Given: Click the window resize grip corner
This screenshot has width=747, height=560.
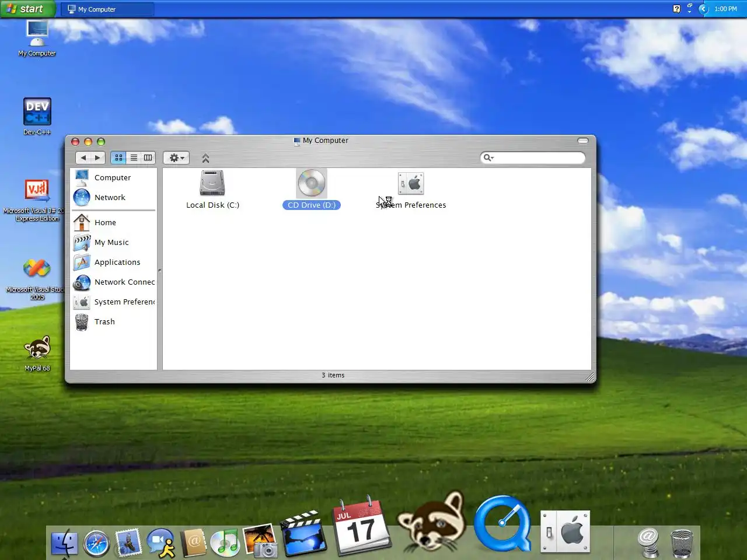Looking at the screenshot, I should coord(590,377).
